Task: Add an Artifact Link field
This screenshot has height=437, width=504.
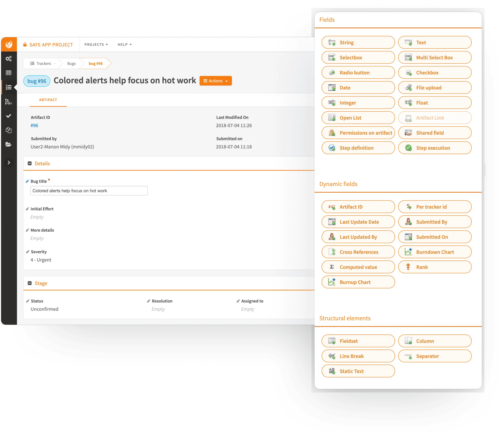Action: pos(435,118)
